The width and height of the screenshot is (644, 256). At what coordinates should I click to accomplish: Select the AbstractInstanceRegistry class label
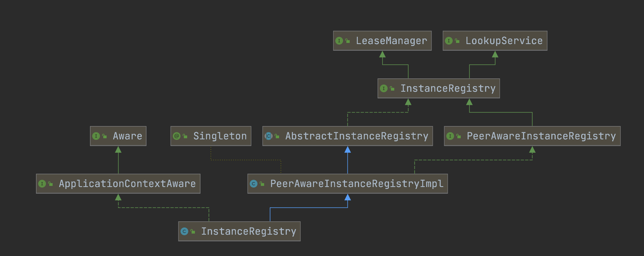pyautogui.click(x=357, y=136)
